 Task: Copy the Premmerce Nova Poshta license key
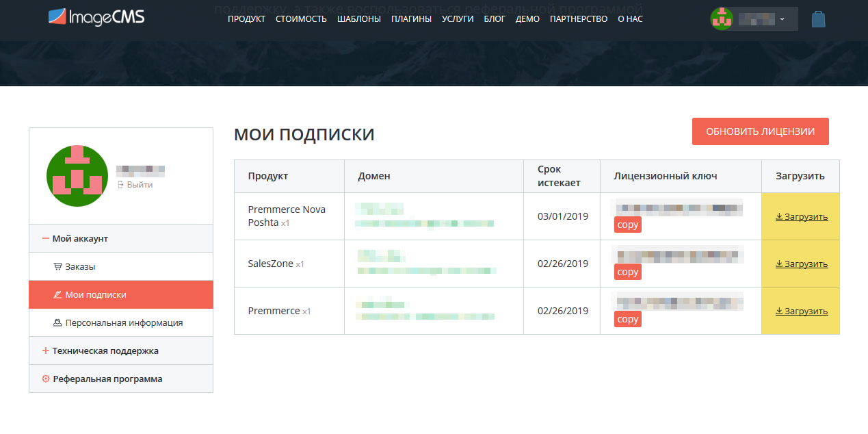(628, 225)
